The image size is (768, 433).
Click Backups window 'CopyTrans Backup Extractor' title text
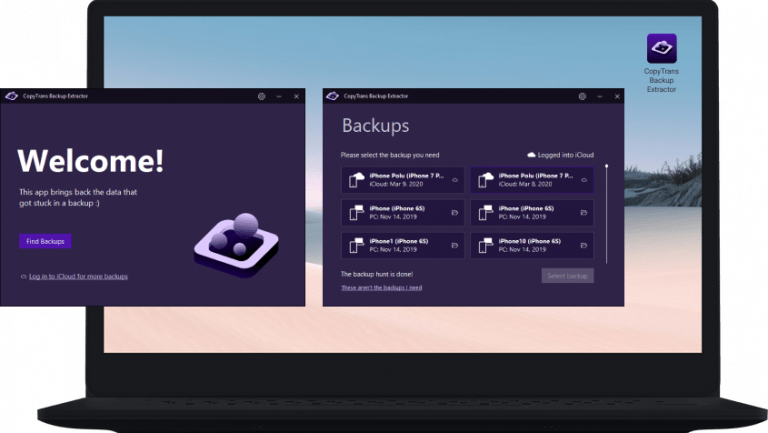[376, 96]
